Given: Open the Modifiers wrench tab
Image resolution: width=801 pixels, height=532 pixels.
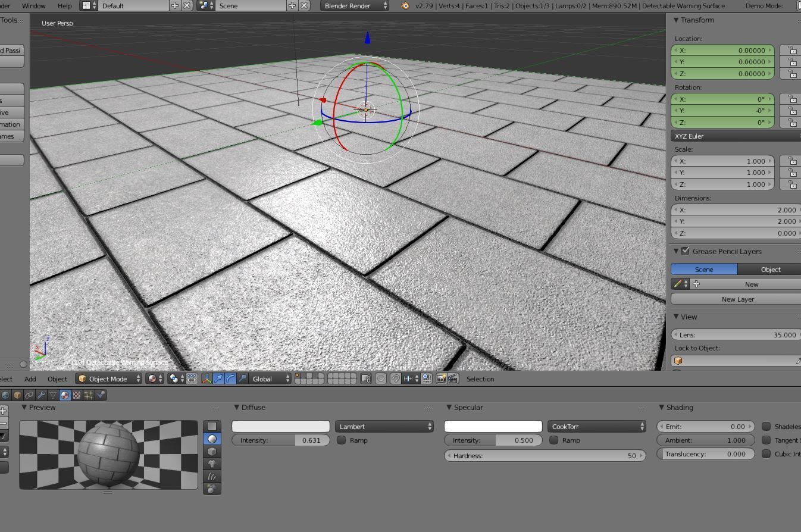Looking at the screenshot, I should [x=41, y=395].
